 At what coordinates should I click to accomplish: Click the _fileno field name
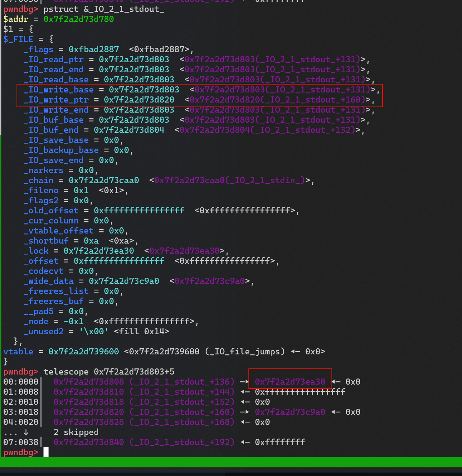pyautogui.click(x=41, y=190)
